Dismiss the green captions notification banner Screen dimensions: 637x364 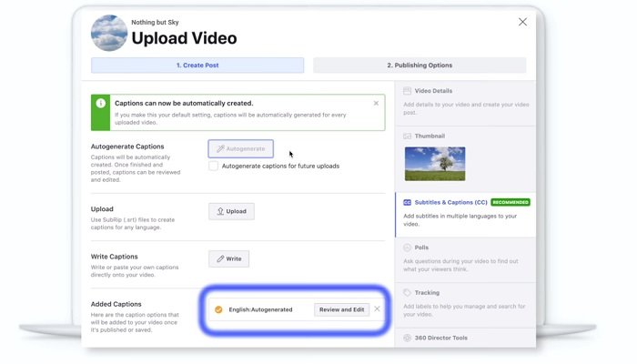click(376, 104)
